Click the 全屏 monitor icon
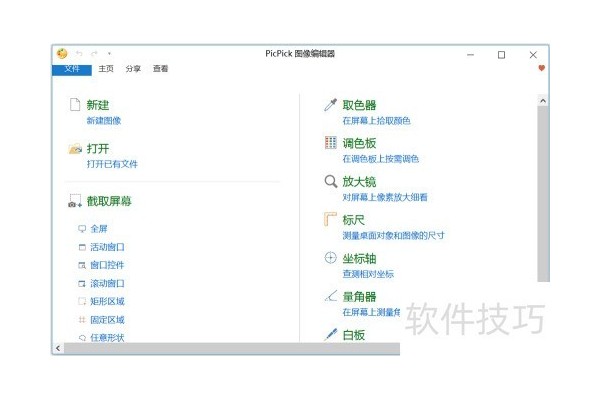Screen dimensions: 600x400 pyautogui.click(x=82, y=229)
